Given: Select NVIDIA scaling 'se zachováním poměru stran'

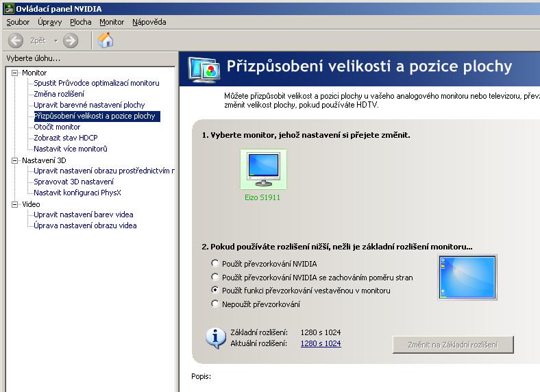Looking at the screenshot, I should (216, 277).
